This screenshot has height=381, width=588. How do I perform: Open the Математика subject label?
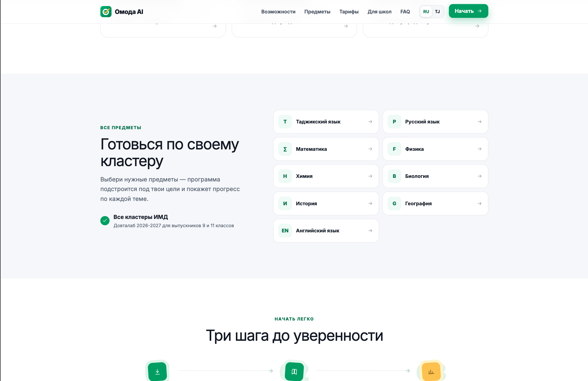pos(311,149)
